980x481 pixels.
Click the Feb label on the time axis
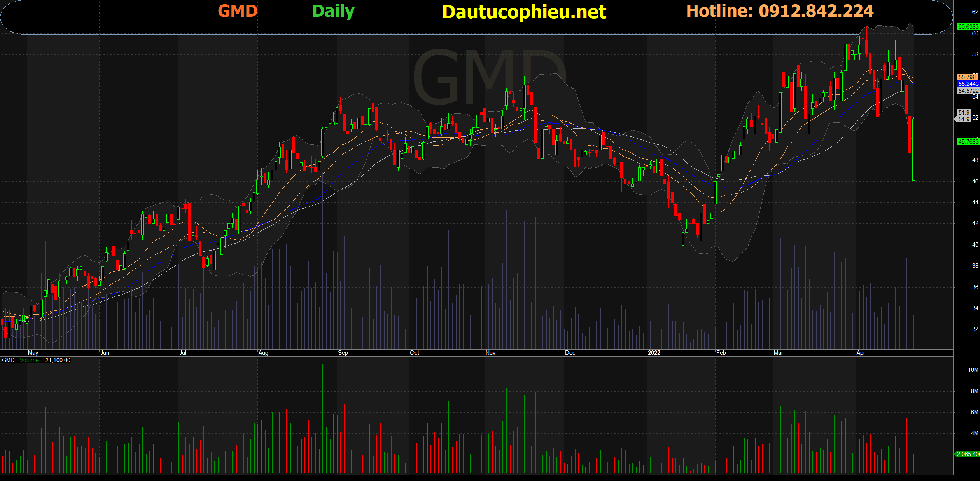tap(721, 353)
